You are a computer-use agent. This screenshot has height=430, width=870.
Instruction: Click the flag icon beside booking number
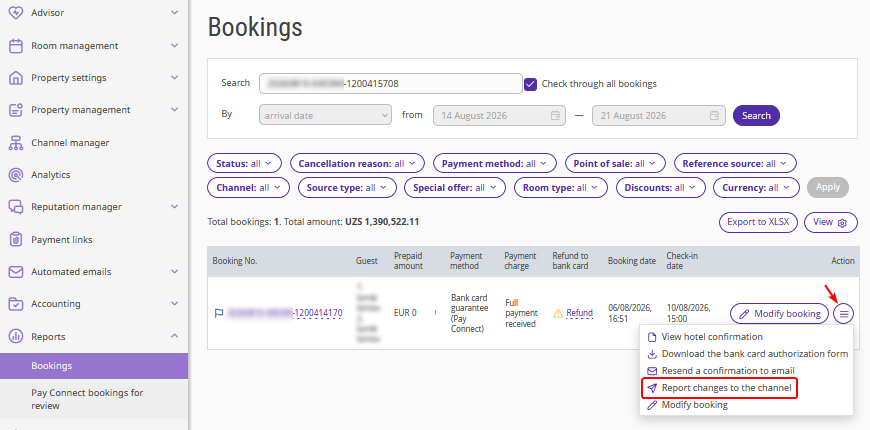click(x=219, y=313)
